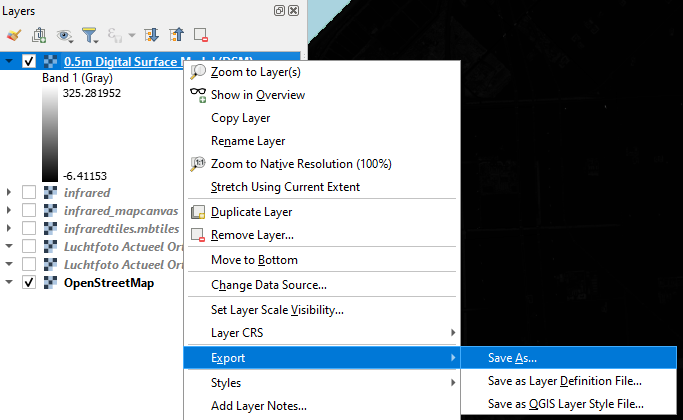Viewport: 683px width, 420px height.
Task: Click Save as Layer Definition File...
Action: 568,381
